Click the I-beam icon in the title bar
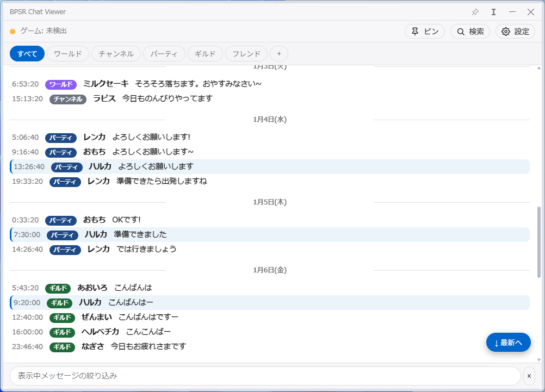Screen dimensions: 545x392 493,12
